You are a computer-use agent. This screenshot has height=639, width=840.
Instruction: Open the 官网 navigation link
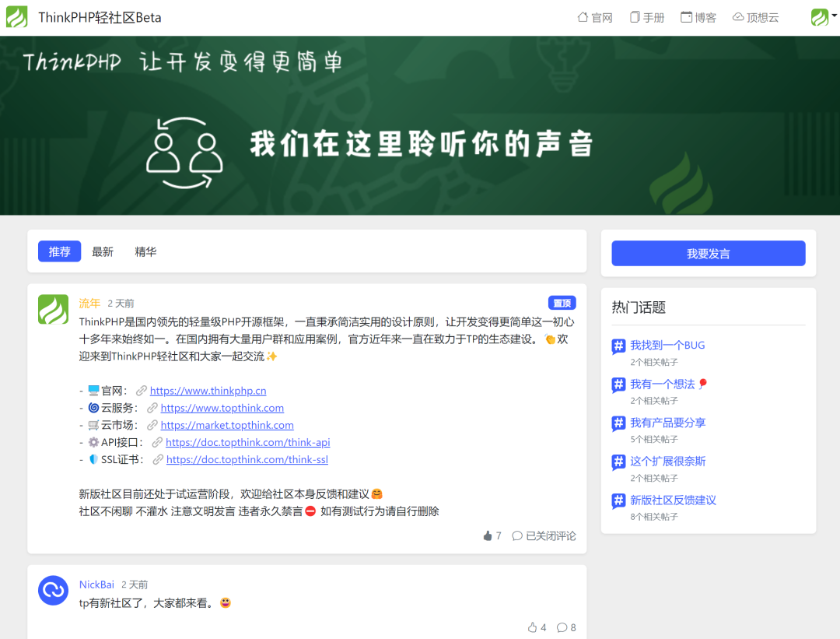pos(595,17)
